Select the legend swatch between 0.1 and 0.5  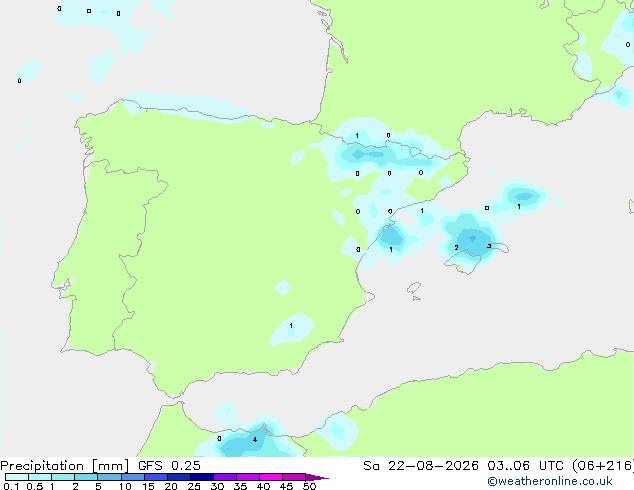tap(17, 477)
